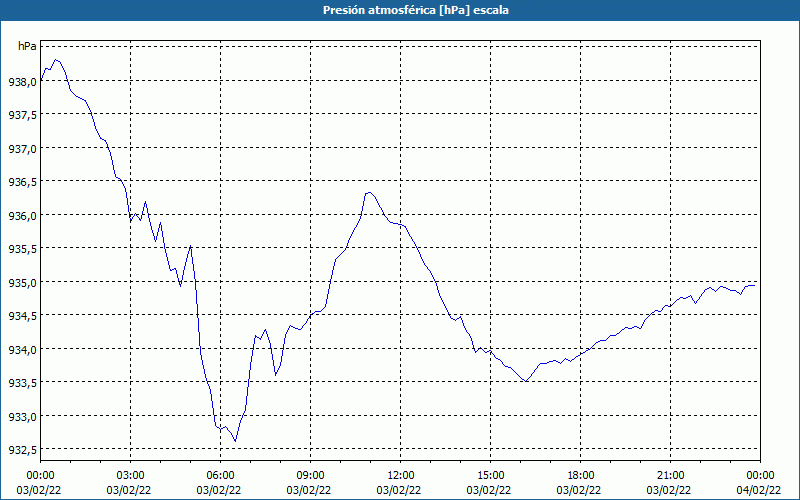Select the 938,0 y-axis value
The height and width of the screenshot is (500, 800).
22,81
